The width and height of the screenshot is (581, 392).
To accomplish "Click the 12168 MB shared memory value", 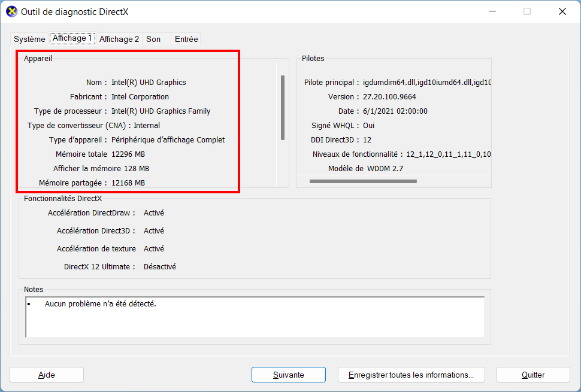I will click(x=128, y=183).
